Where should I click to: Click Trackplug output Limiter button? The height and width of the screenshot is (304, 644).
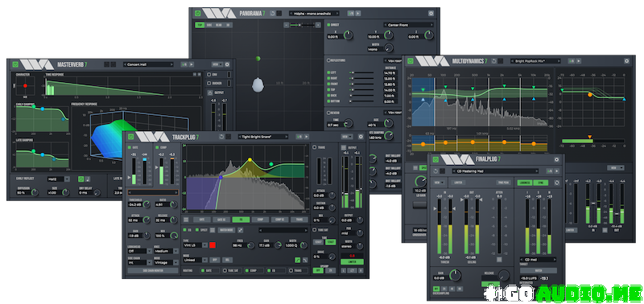pos(352,261)
